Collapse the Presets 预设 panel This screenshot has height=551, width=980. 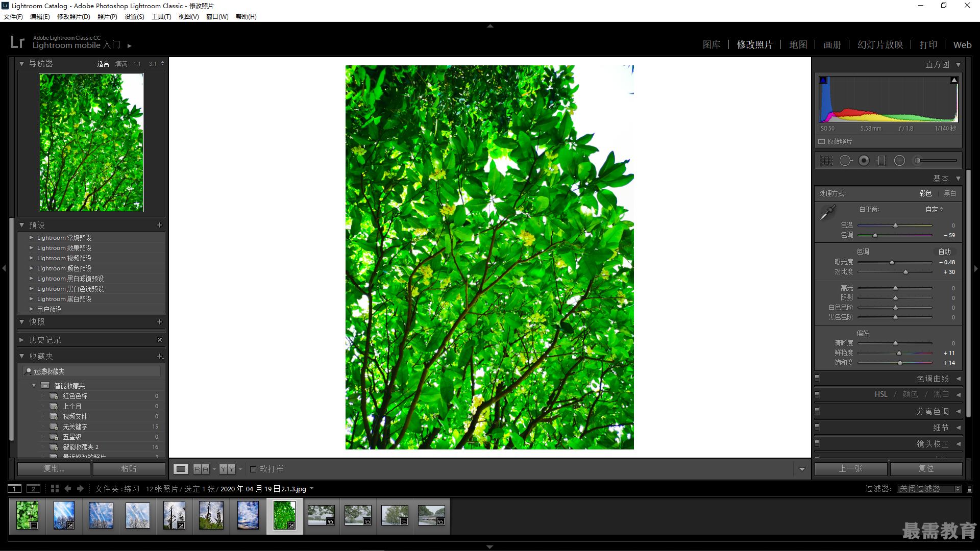(x=22, y=225)
